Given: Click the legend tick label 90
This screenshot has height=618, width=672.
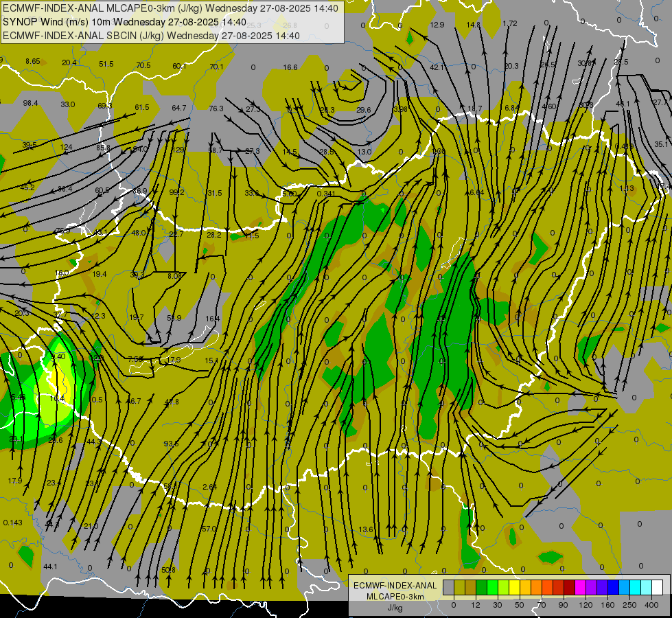Looking at the screenshot, I should 563,605.
